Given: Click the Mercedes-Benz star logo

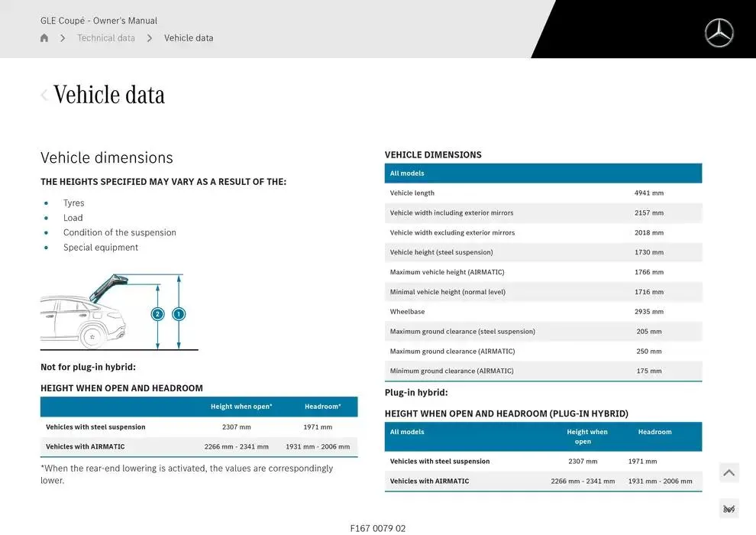Looking at the screenshot, I should [719, 33].
